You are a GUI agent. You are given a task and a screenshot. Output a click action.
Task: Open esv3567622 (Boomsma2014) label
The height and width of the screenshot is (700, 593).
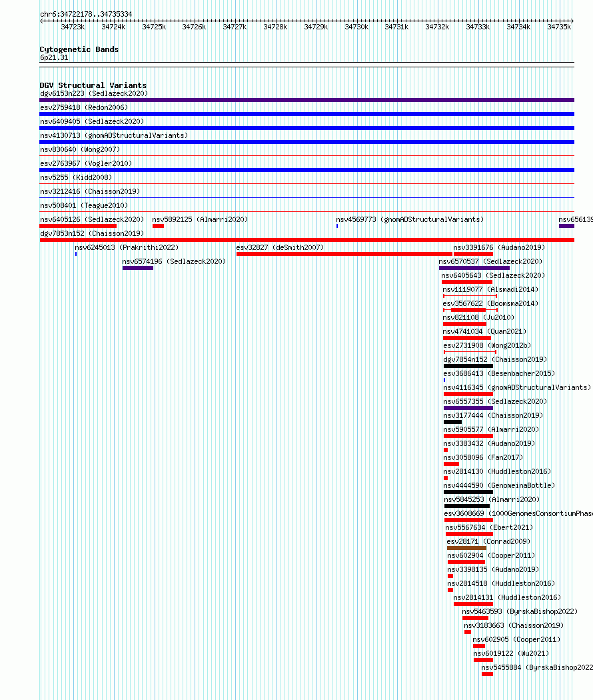pos(491,303)
